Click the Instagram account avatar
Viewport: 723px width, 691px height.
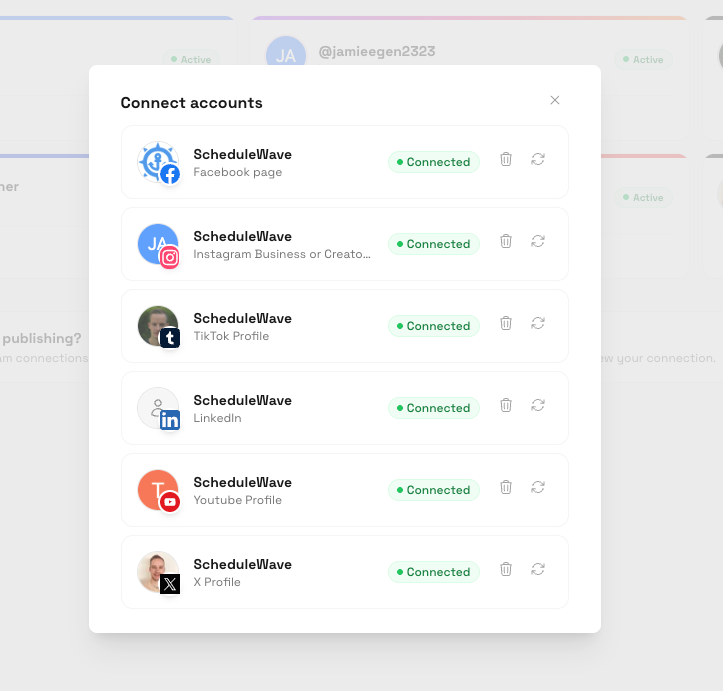(x=158, y=244)
